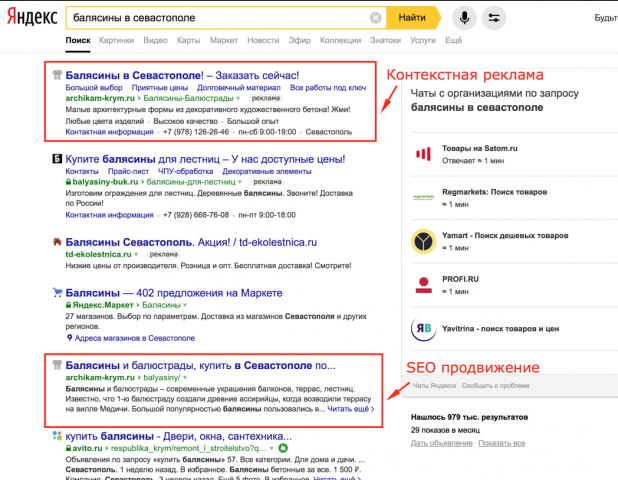This screenshot has width=618, height=480.
Task: Expand dropdown arrow after the avito.ru URL
Action: point(272,448)
